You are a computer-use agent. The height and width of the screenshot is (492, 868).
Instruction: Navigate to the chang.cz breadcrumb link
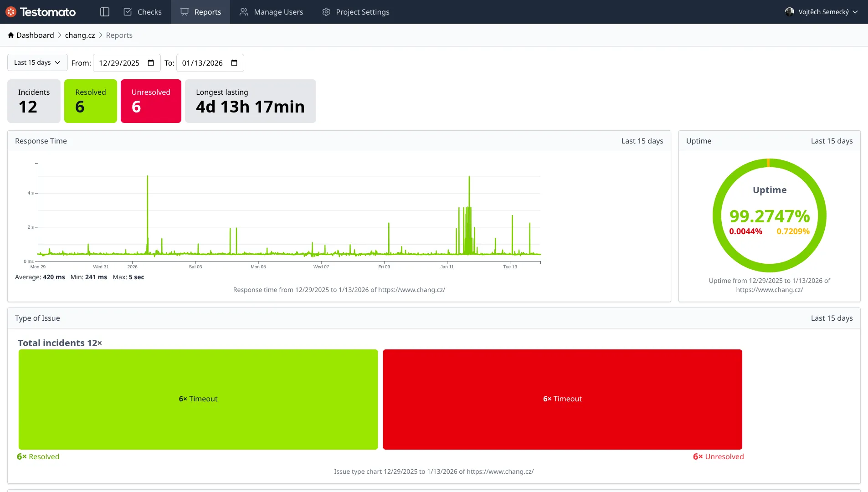[80, 35]
